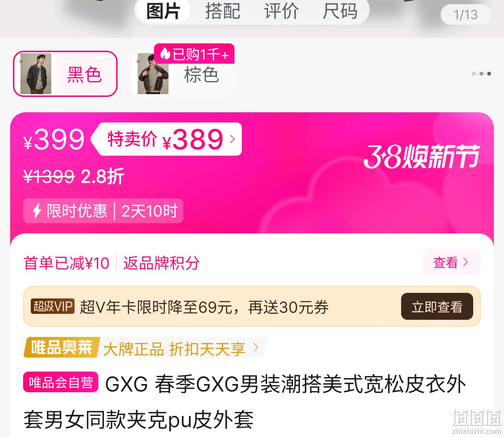Tap the 唯品奥莱 badge
This screenshot has width=504, height=437.
click(62, 347)
